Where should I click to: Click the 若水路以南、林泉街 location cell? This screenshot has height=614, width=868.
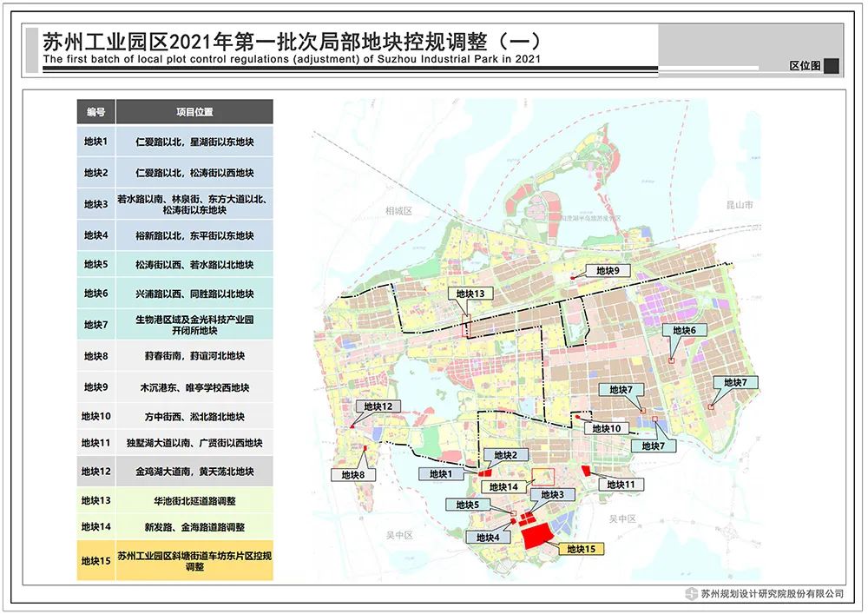(194, 204)
